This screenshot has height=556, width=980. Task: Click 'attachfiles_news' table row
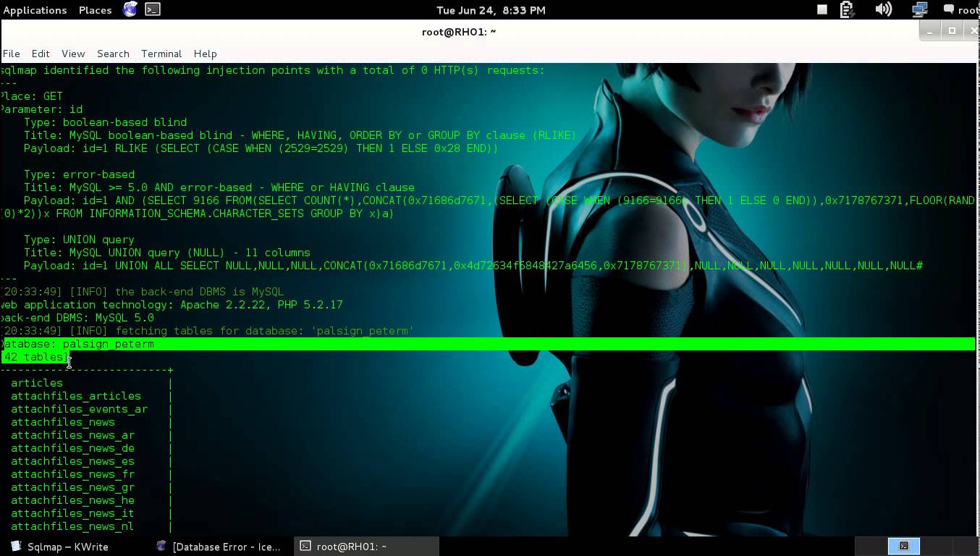pyautogui.click(x=63, y=422)
